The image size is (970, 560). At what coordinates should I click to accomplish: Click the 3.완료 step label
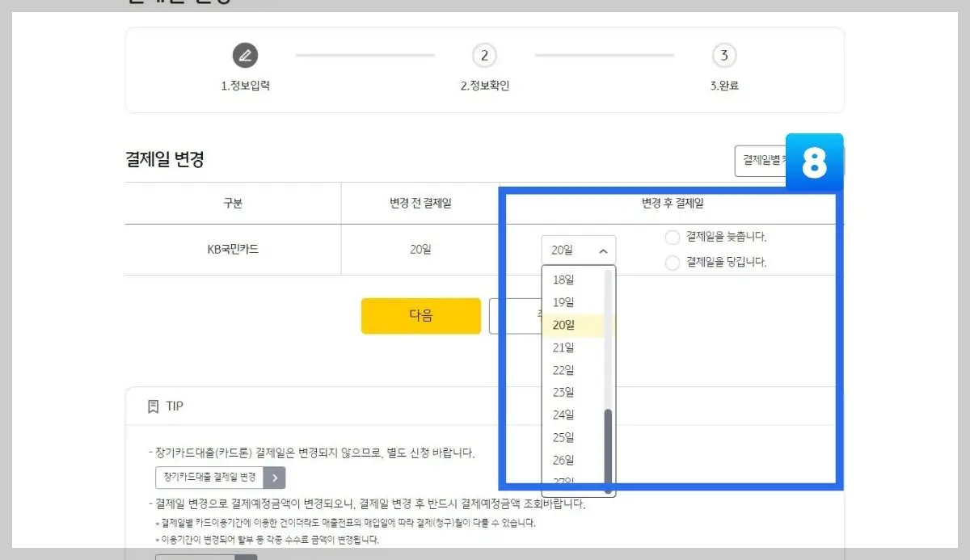(724, 82)
